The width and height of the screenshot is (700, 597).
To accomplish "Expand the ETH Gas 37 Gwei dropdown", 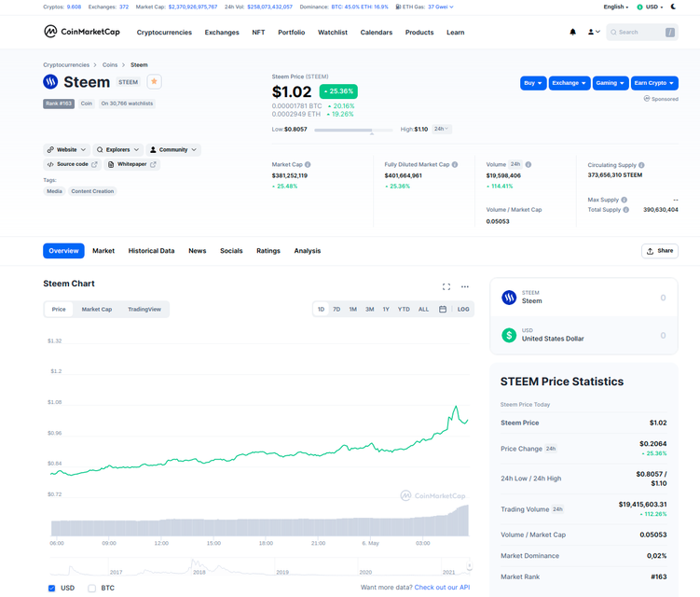I will (x=441, y=7).
